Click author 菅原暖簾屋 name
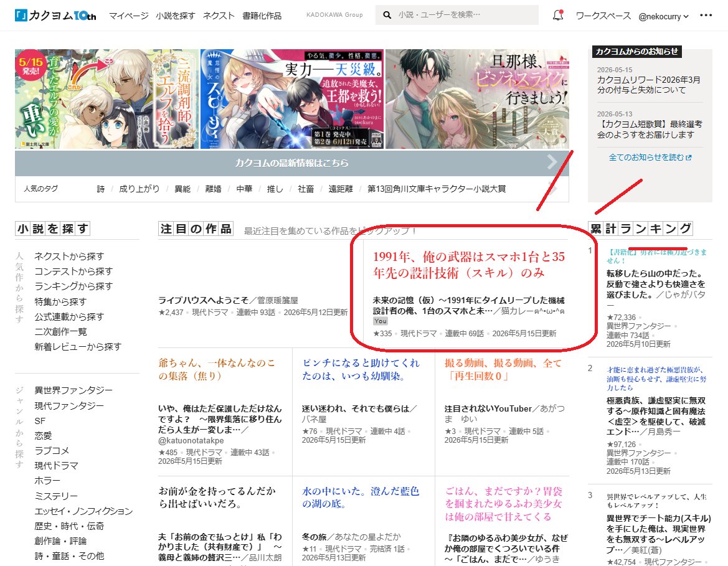The width and height of the screenshot is (728, 566). (x=278, y=300)
